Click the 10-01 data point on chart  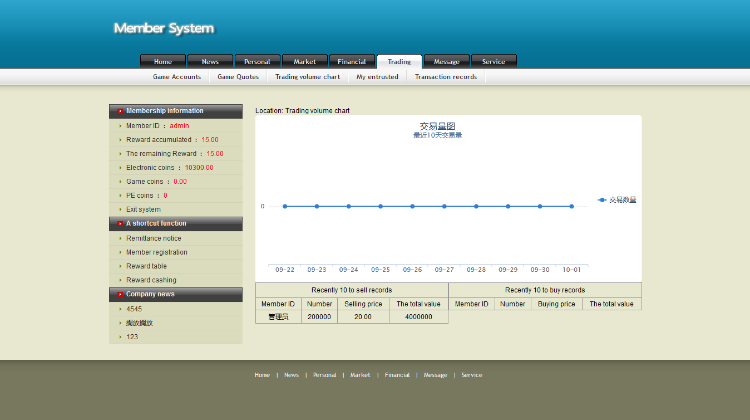572,206
